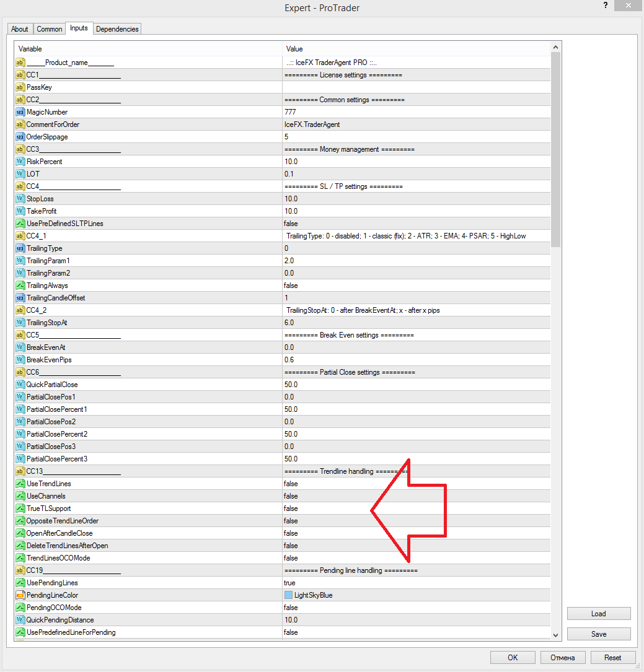Viewport: 644px width, 672px height.
Task: Click the Save button
Action: [x=599, y=634]
